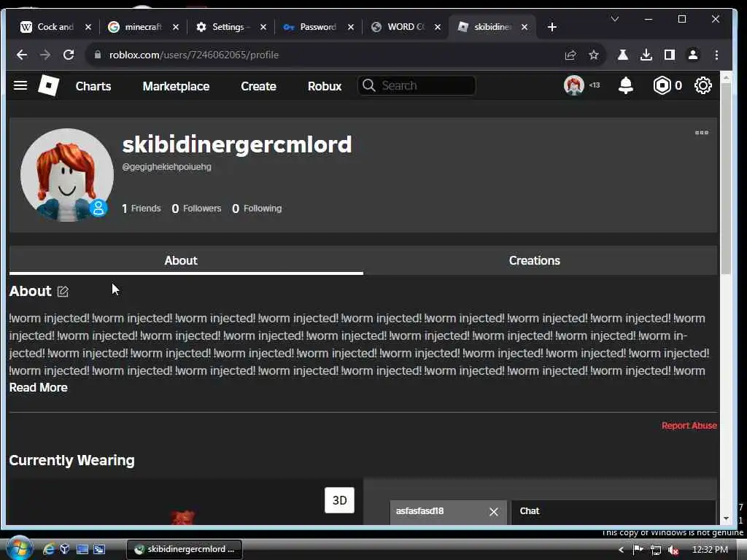747x560 pixels.
Task: Click scrollbar down arrow
Action: click(x=726, y=518)
